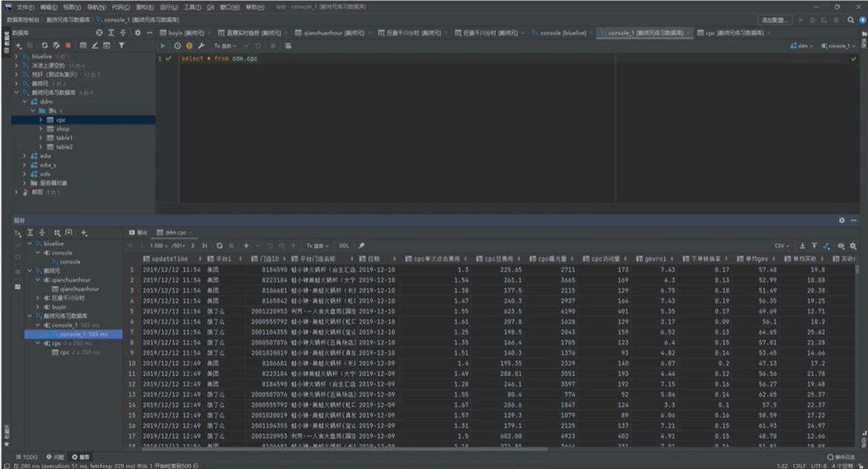Click the red stop icon in database toolbar

(x=68, y=46)
